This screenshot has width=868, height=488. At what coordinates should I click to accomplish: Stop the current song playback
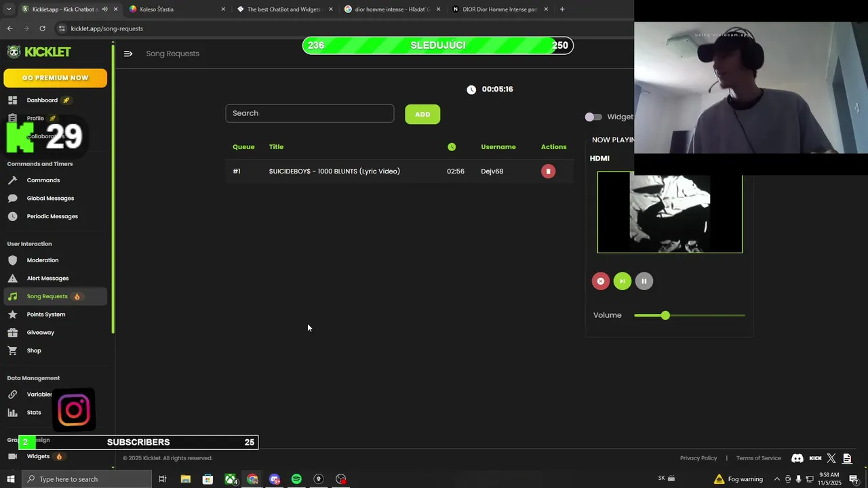click(601, 281)
